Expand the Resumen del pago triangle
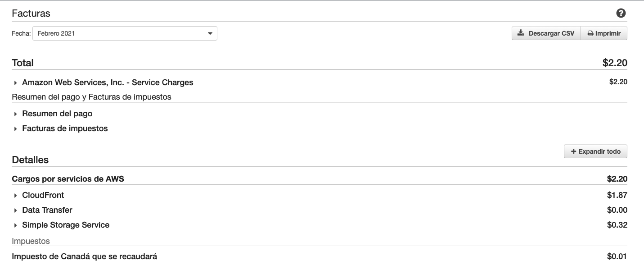 (x=15, y=114)
